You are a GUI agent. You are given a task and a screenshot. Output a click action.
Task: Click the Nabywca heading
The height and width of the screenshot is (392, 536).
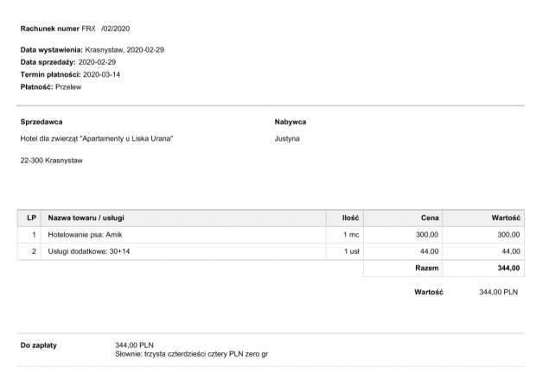(290, 122)
